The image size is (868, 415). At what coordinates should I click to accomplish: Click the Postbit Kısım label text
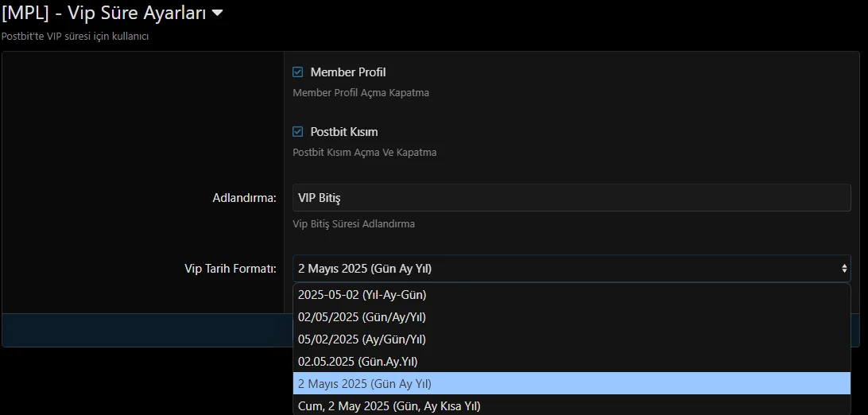tap(344, 132)
